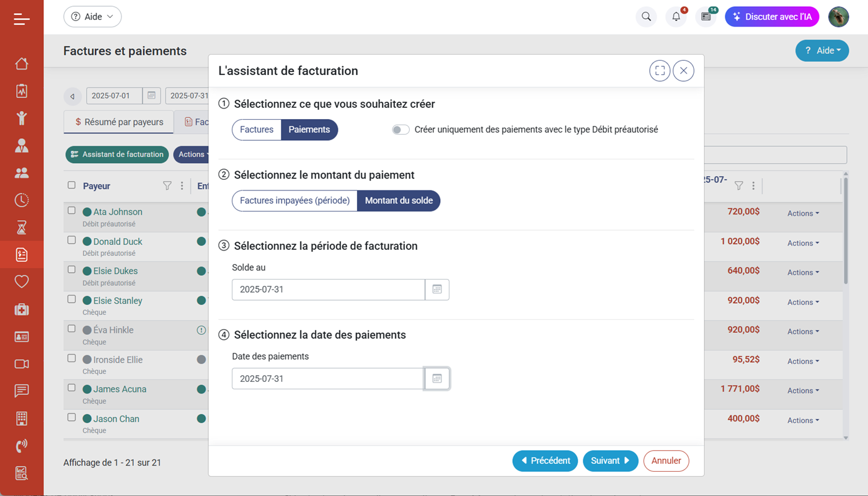Open Payeur column options menu
Image resolution: width=868 pixels, height=496 pixels.
pos(182,185)
